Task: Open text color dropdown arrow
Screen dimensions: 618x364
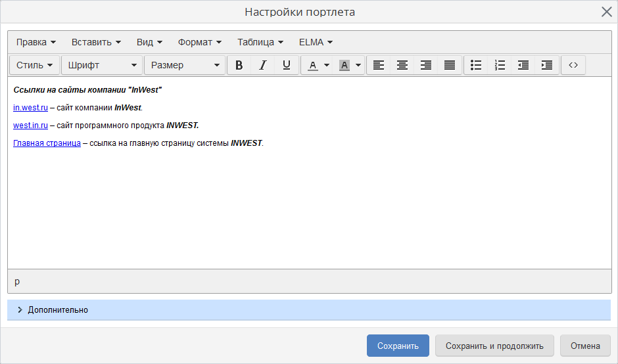Action: coord(327,65)
